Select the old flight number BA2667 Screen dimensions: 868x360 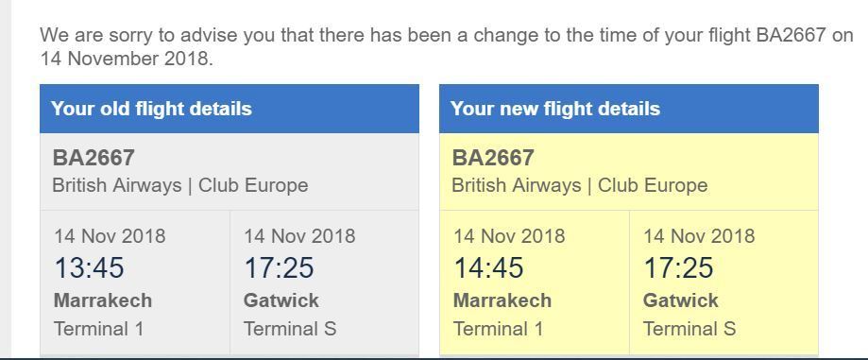tap(94, 158)
